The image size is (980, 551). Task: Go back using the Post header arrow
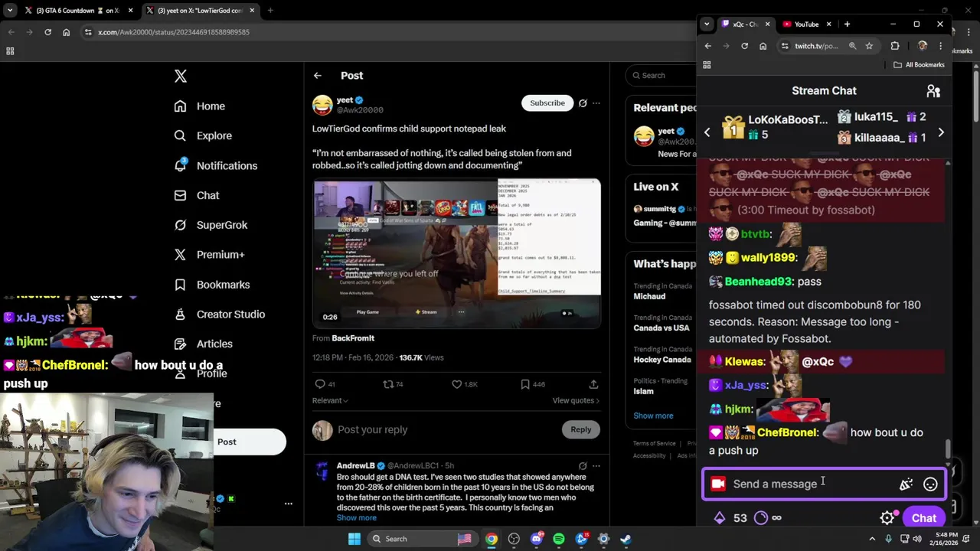(317, 75)
